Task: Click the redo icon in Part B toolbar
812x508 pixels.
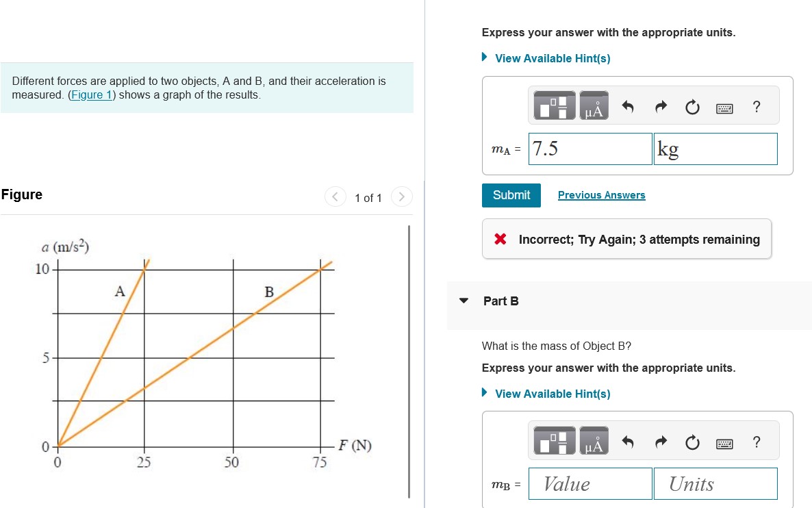Action: (660, 442)
